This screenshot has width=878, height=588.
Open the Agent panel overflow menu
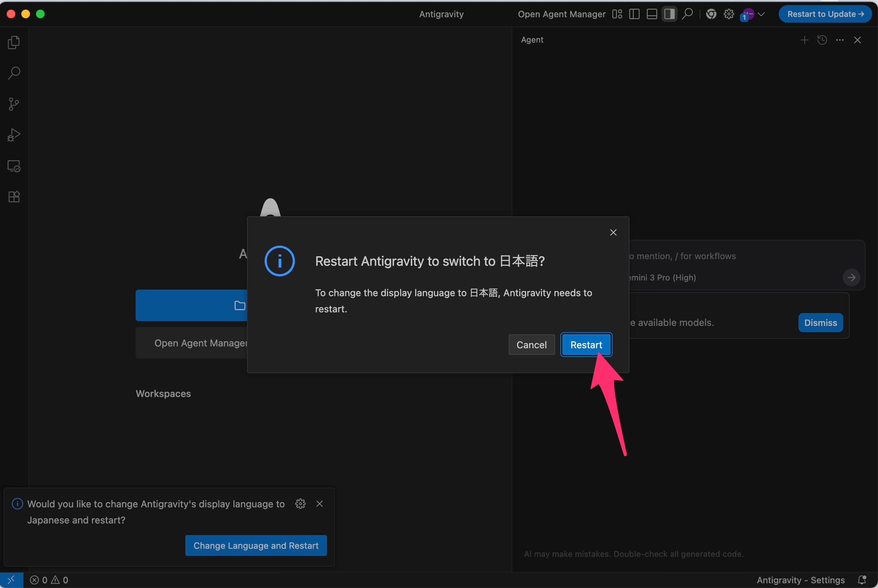(840, 40)
